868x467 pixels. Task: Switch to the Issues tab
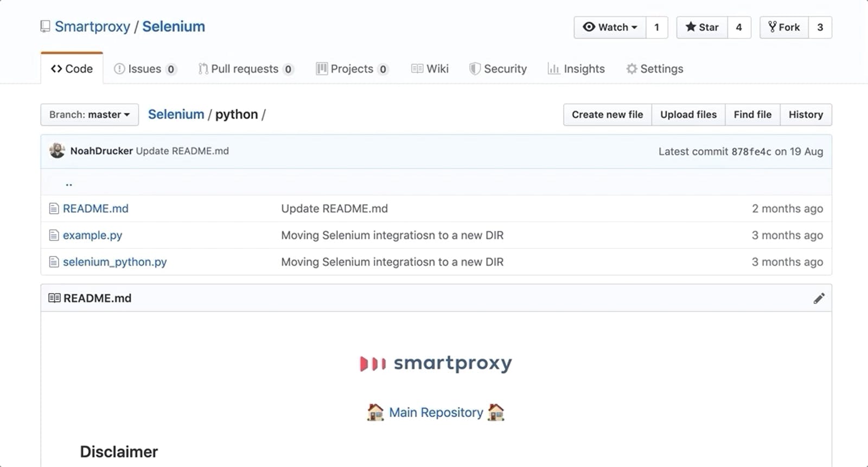coord(145,69)
